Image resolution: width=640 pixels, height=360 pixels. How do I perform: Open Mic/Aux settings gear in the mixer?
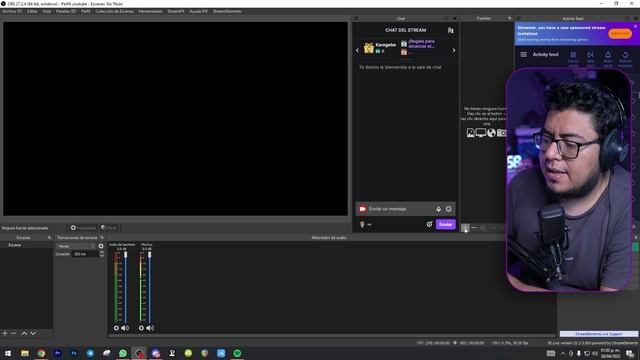pyautogui.click(x=141, y=328)
